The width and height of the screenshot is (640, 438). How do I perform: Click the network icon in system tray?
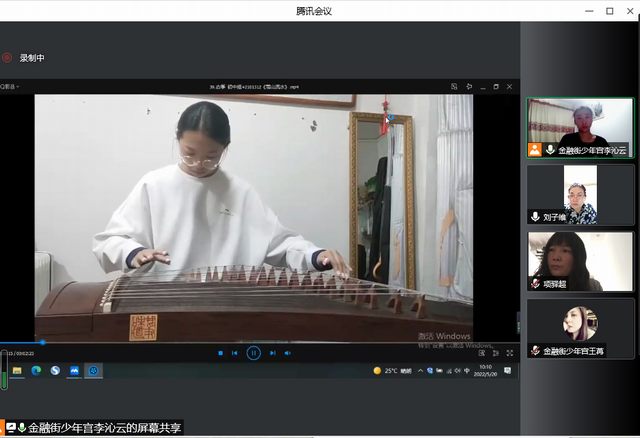click(449, 371)
